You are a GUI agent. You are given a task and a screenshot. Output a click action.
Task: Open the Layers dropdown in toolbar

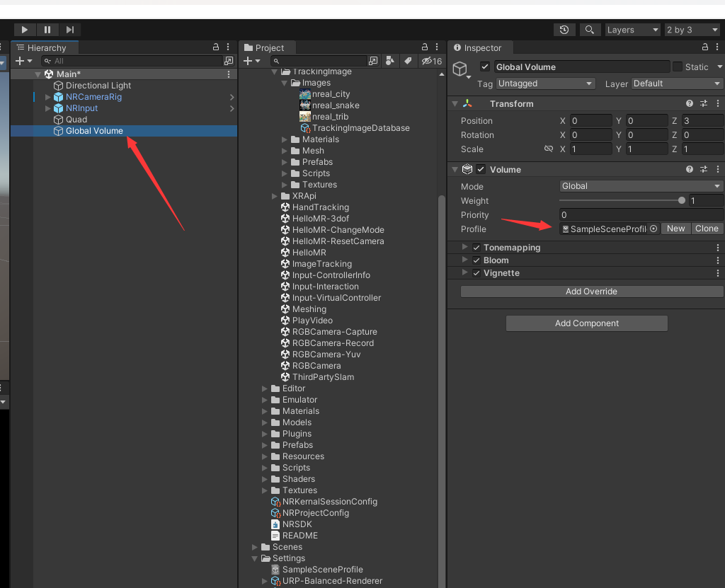point(632,30)
